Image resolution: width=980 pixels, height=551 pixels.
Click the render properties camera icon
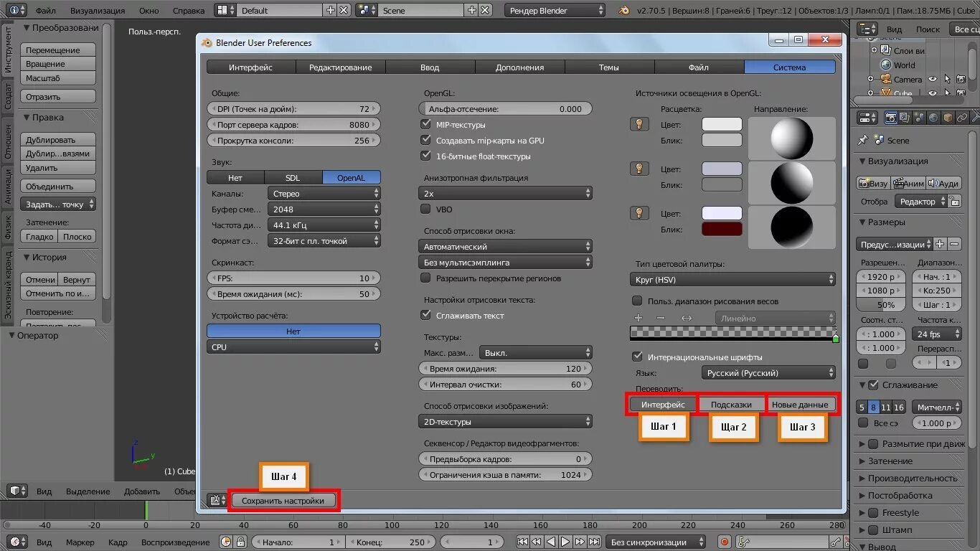click(891, 118)
